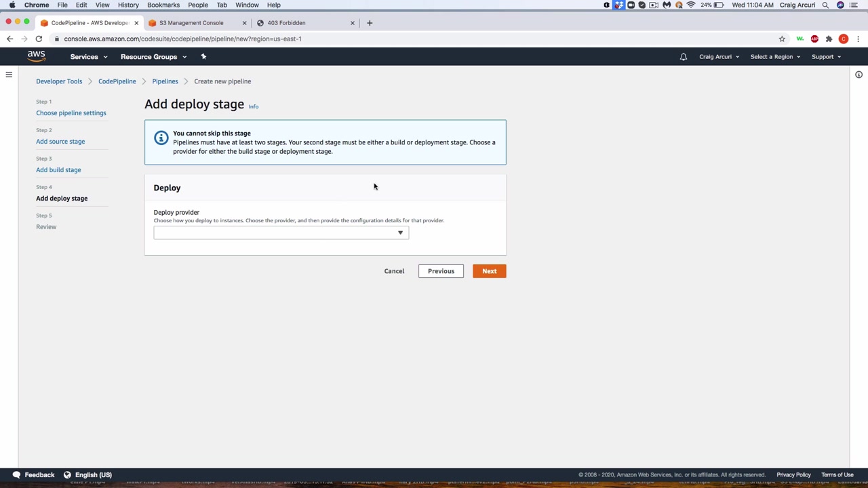Open the info panel icon at right edge
868x488 pixels.
[859, 75]
